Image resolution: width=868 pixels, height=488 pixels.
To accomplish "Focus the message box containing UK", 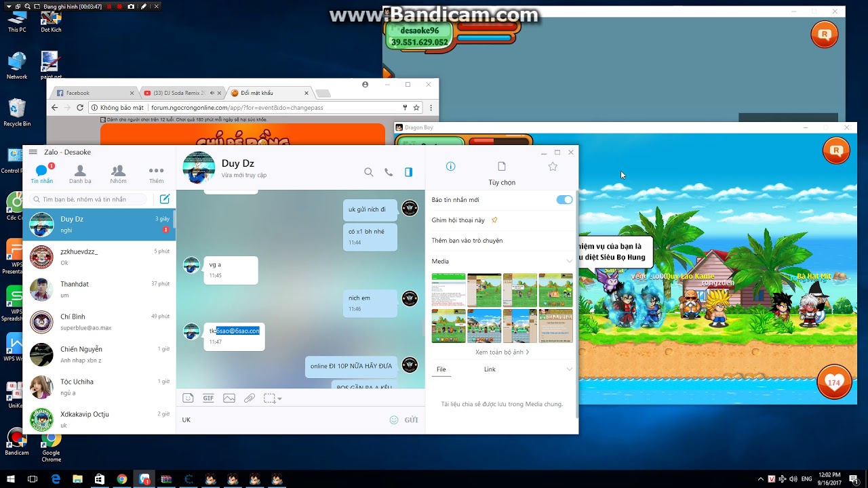I will (281, 420).
